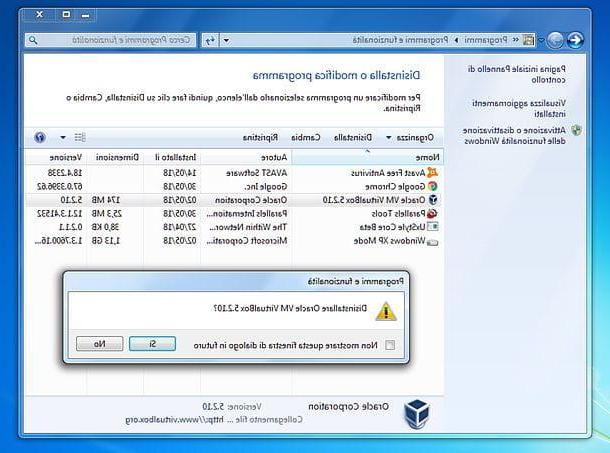The height and width of the screenshot is (453, 610).
Task: Click Cambia in the toolbar
Action: [306, 138]
